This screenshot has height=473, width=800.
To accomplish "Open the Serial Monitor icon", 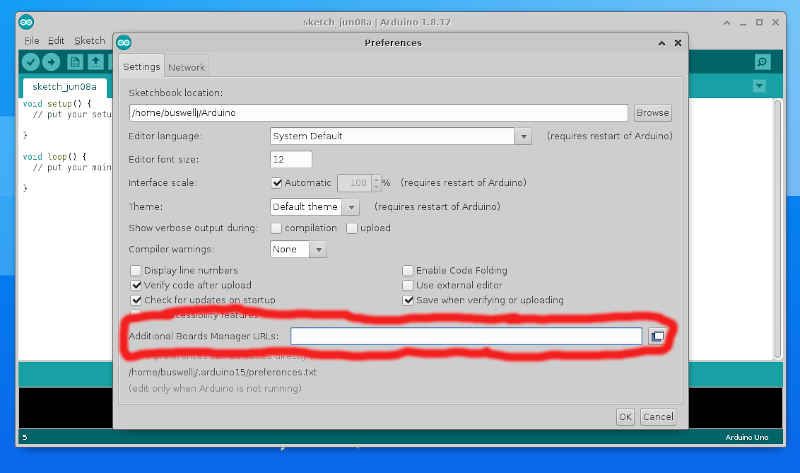I will [x=762, y=62].
